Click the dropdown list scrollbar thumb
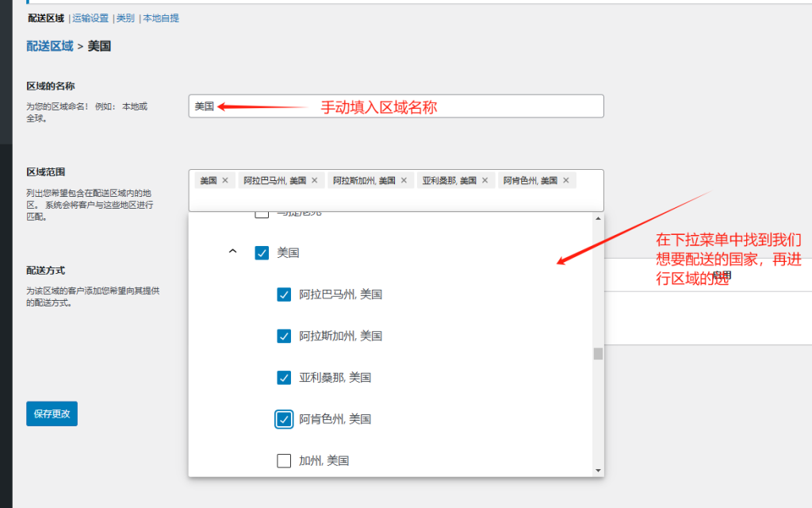The width and height of the screenshot is (812, 508). point(597,353)
